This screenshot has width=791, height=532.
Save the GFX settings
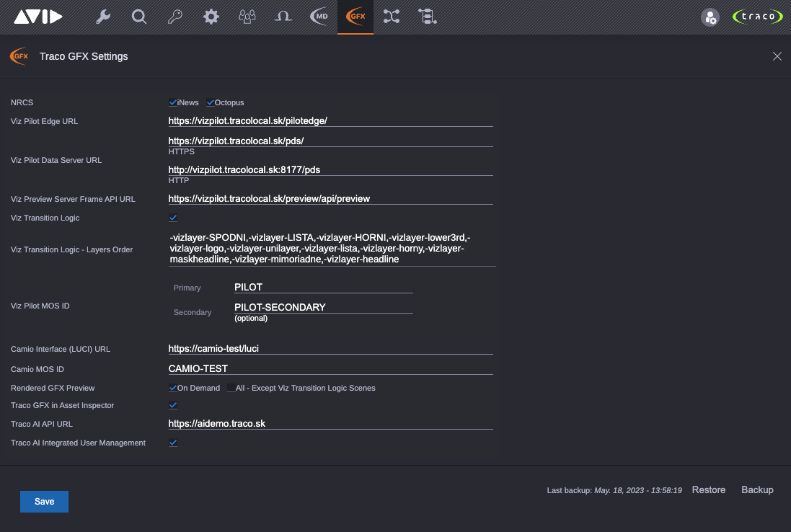[45, 502]
